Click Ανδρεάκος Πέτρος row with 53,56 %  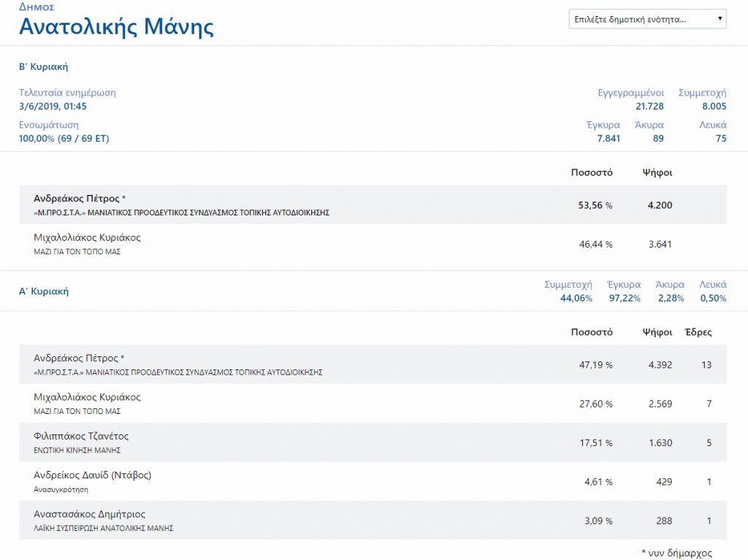[x=373, y=205]
